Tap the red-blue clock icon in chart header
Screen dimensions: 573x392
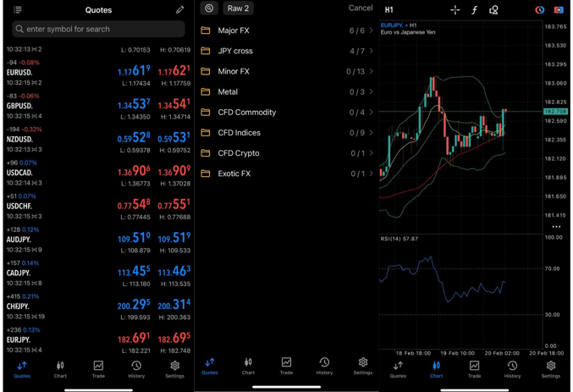(540, 10)
